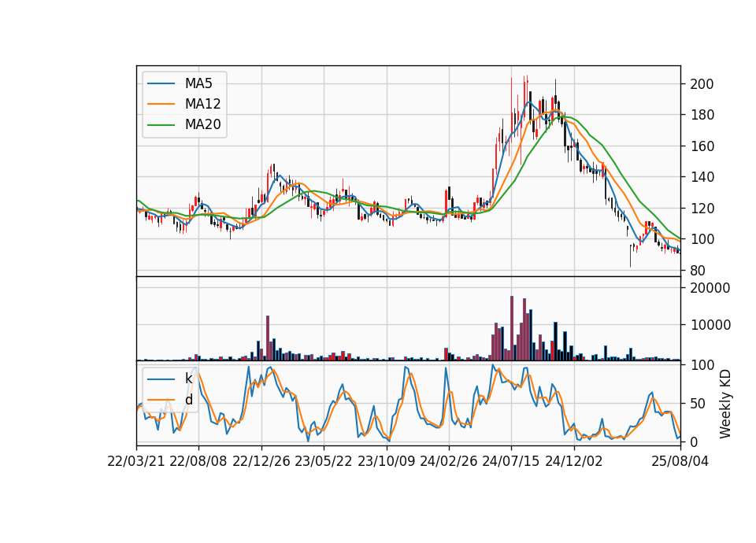Click the 24/12/02 date tick label
The width and height of the screenshot is (756, 543).
point(574,462)
